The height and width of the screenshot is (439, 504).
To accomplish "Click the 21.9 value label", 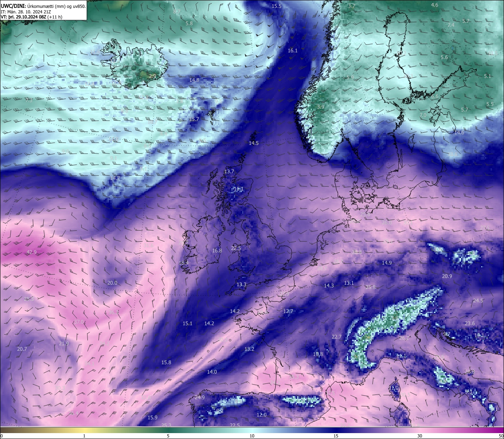I will click(64, 344).
